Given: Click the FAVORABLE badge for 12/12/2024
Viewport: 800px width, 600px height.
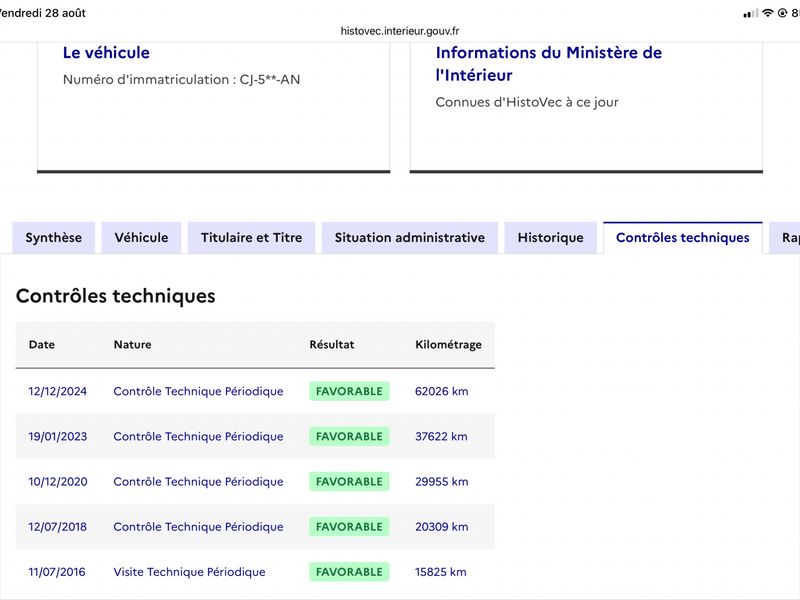Looking at the screenshot, I should pos(349,391).
